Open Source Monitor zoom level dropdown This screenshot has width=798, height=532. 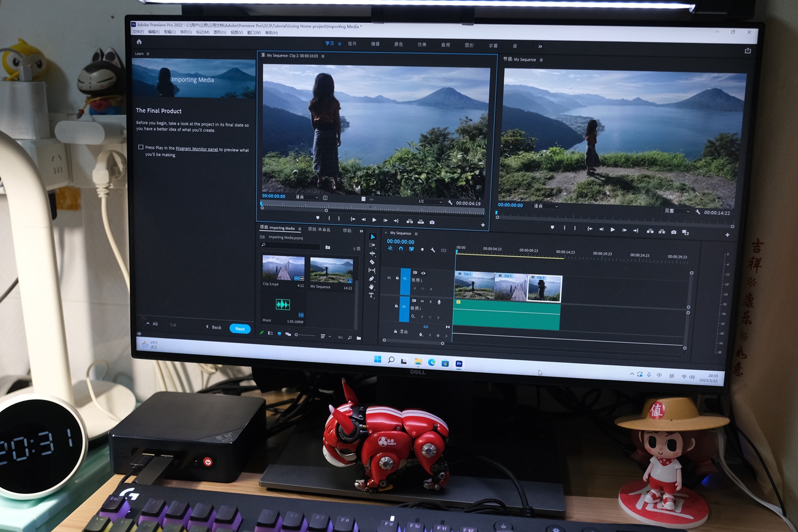point(307,197)
